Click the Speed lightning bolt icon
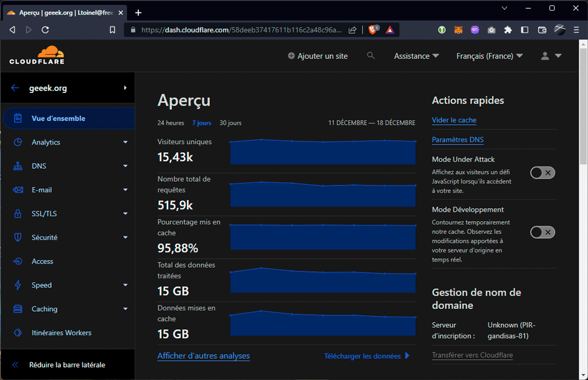This screenshot has height=380, width=588. [18, 285]
